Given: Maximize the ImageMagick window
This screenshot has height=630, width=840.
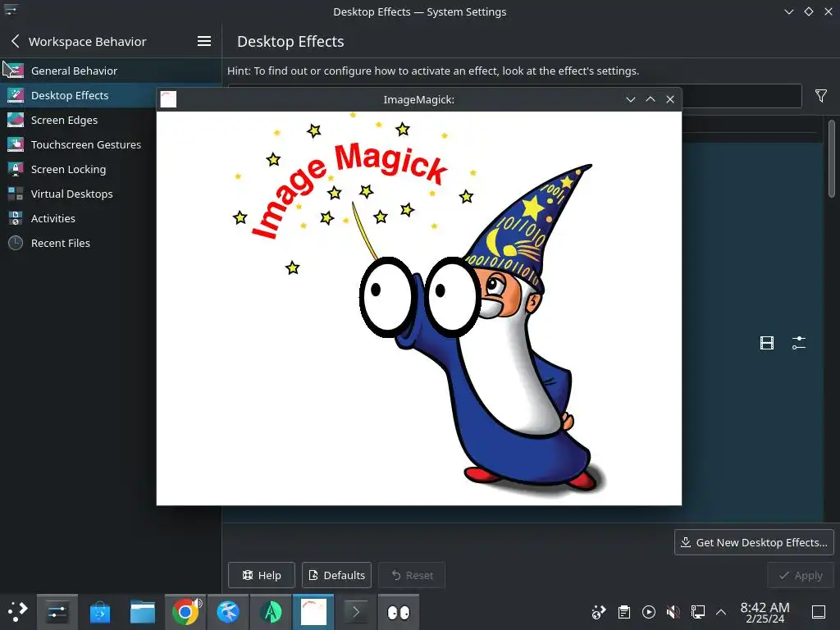Looking at the screenshot, I should pos(651,99).
